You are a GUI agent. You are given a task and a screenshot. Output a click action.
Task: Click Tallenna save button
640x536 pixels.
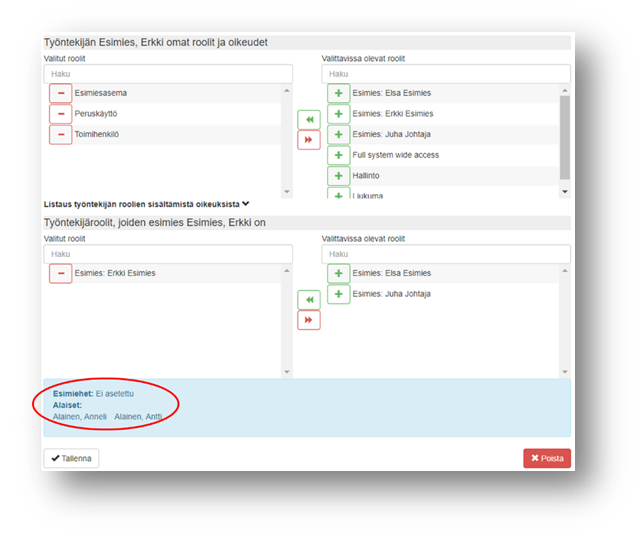tap(71, 458)
